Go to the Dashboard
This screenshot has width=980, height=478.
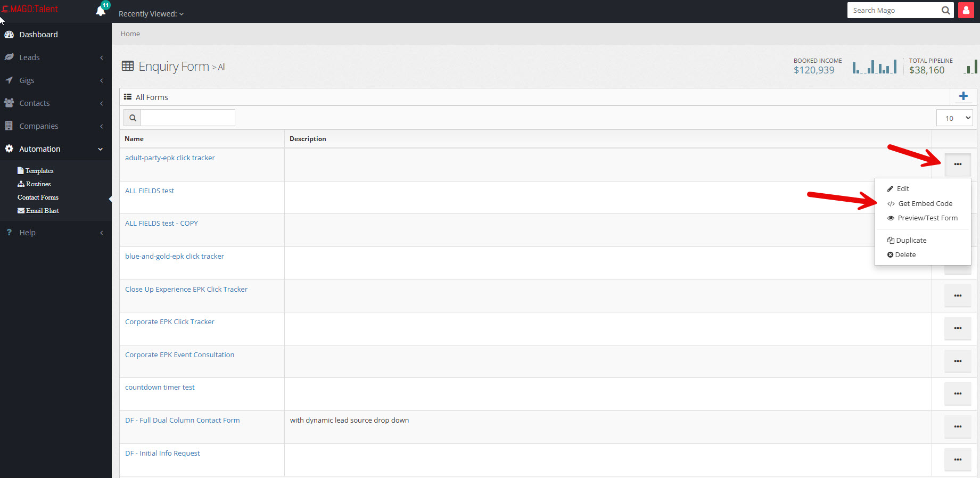tap(38, 35)
